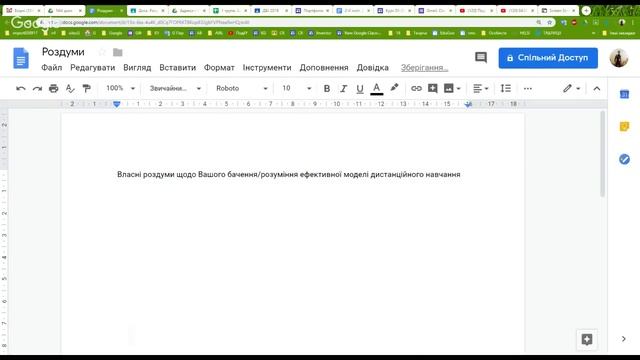Screen dimensions: 640x360
Task: Click the Спільний Доступ share button
Action: (548, 58)
